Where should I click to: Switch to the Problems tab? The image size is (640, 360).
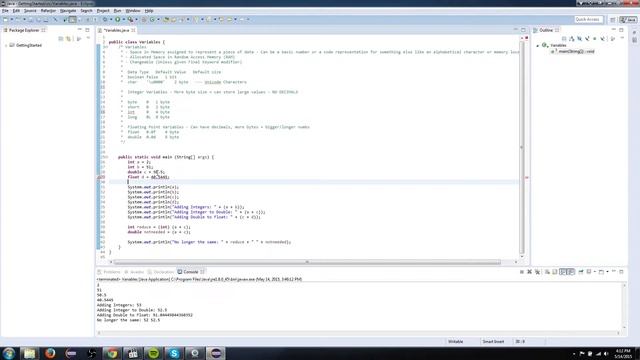pyautogui.click(x=109, y=272)
